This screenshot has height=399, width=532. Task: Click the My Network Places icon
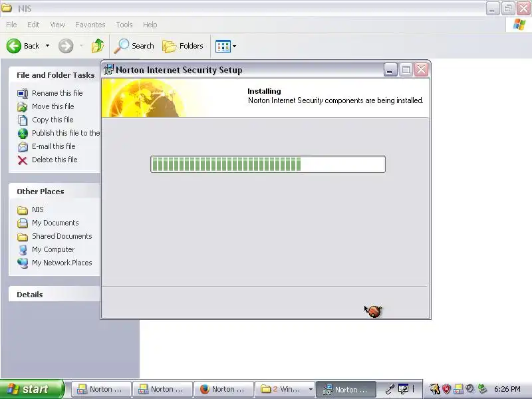(x=23, y=263)
